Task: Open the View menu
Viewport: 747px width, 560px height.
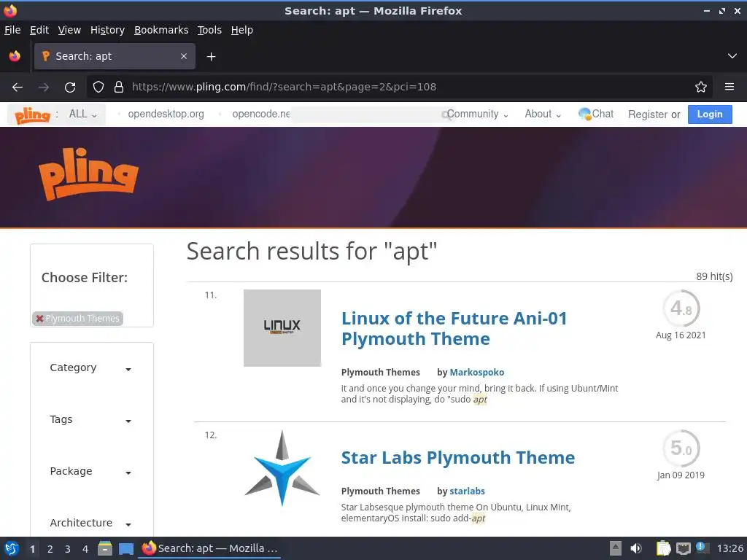Action: [69, 30]
